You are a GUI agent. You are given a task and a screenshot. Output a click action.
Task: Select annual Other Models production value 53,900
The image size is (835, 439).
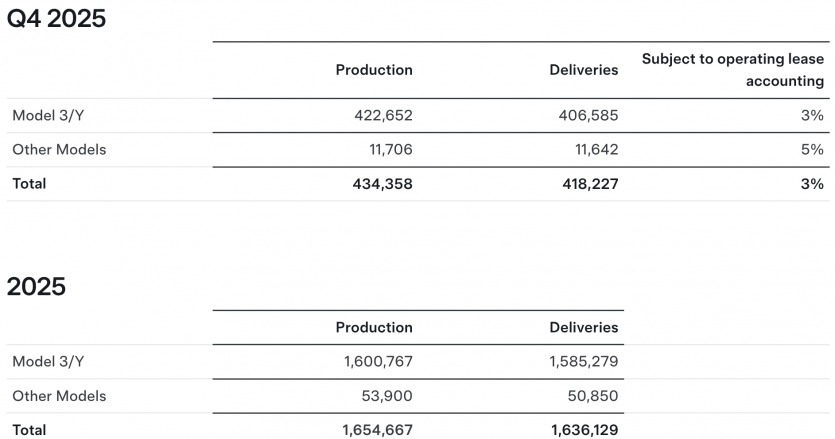point(389,396)
